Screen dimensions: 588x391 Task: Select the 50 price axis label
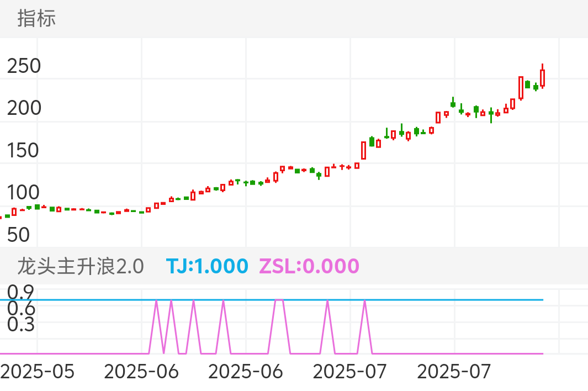click(x=18, y=235)
